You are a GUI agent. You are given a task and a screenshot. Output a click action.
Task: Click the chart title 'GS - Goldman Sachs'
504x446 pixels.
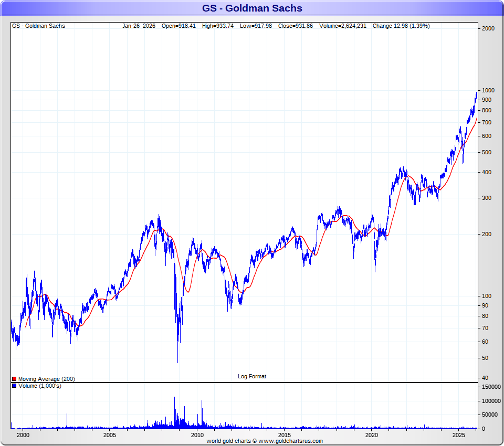252,8
